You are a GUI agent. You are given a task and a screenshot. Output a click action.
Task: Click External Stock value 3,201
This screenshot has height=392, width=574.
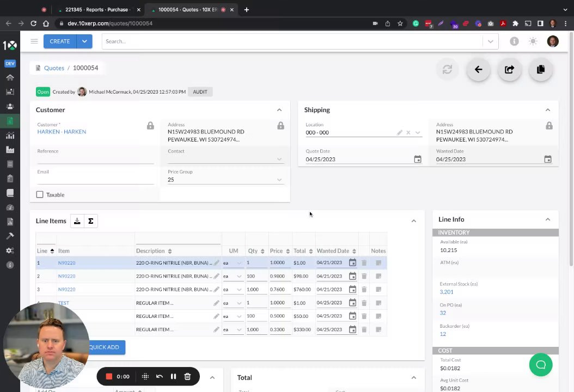[x=446, y=292]
